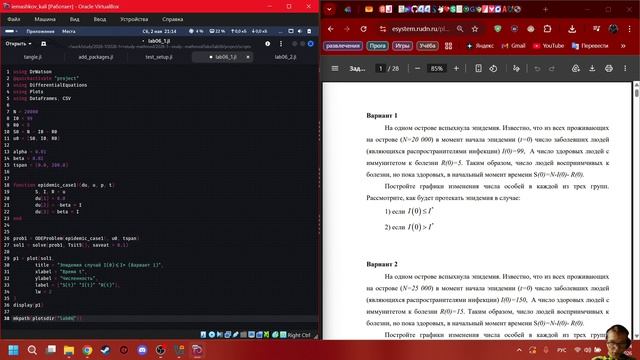
Task: Open a new browser tab
Action: pyautogui.click(x=546, y=9)
